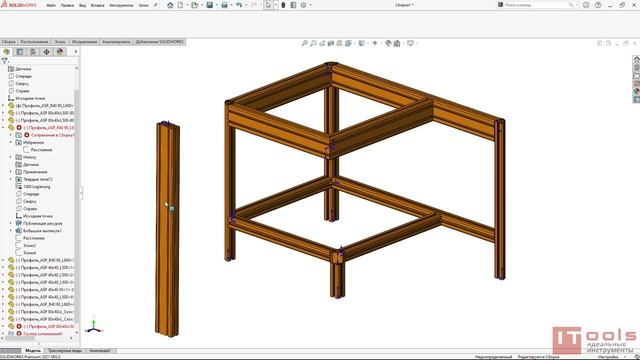
Task: Switch to the Расположение ribbon tab
Action: click(x=34, y=42)
